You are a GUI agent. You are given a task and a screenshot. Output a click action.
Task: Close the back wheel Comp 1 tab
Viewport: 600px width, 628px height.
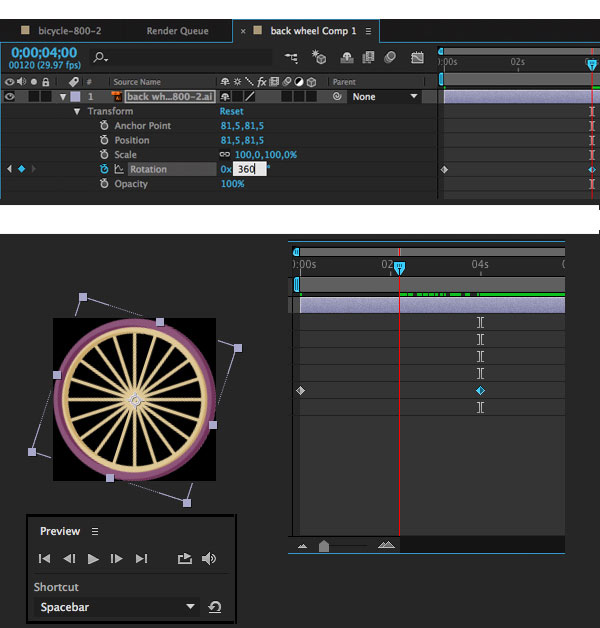[243, 31]
